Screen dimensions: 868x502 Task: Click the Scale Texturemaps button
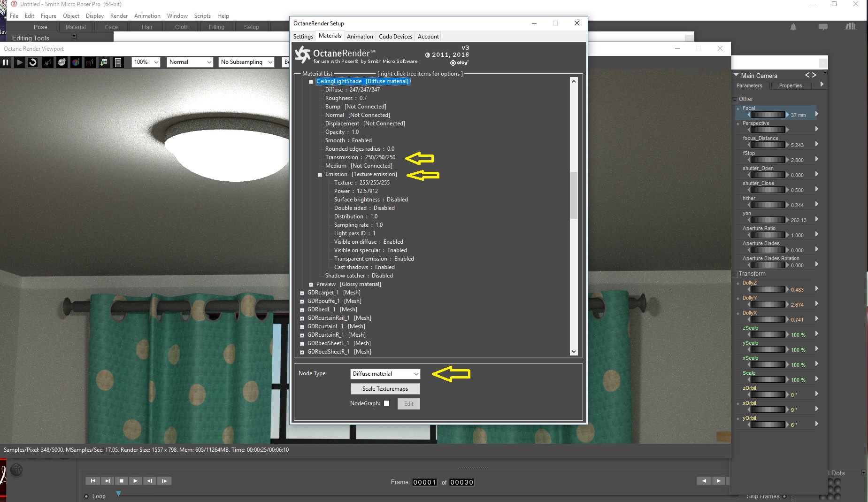point(385,389)
